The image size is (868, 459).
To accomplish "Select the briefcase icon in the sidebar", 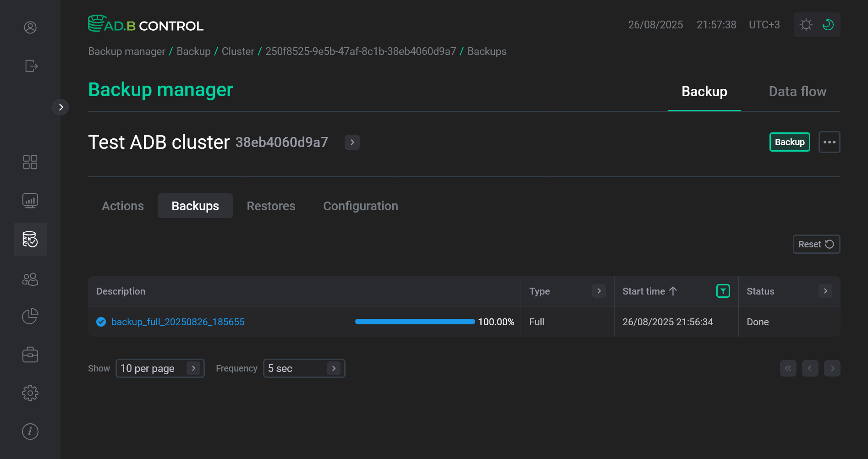I will pos(30,354).
